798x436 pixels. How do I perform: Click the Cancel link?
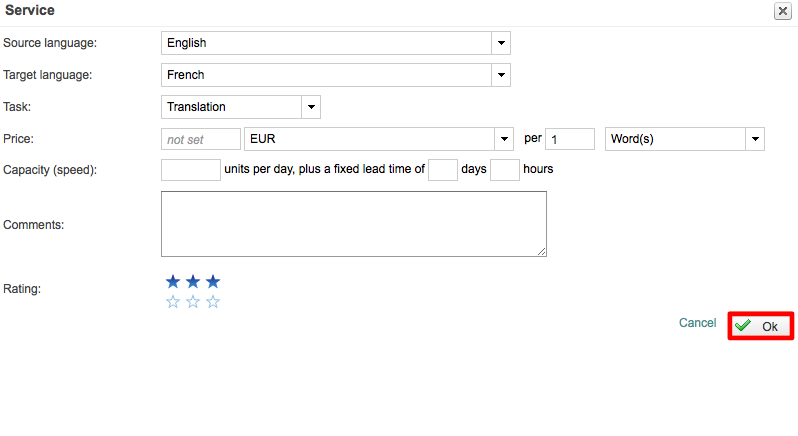697,323
